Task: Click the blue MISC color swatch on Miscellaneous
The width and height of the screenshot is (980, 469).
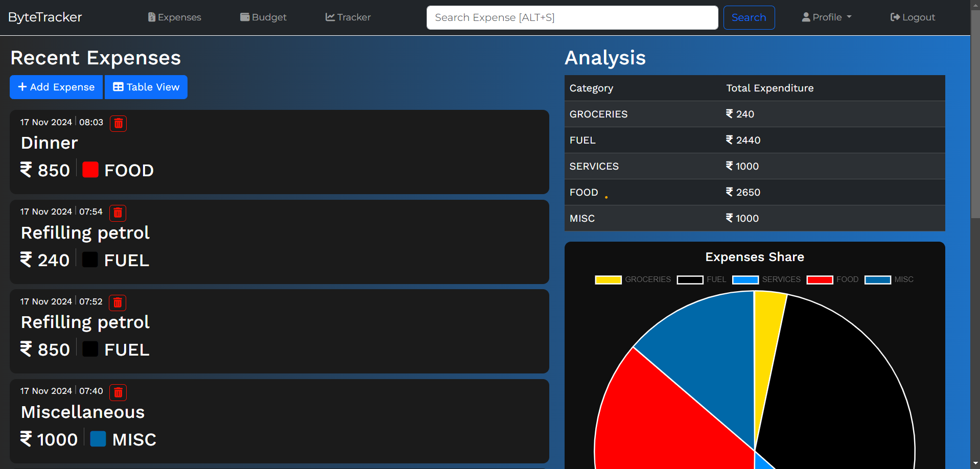Action: (98, 439)
